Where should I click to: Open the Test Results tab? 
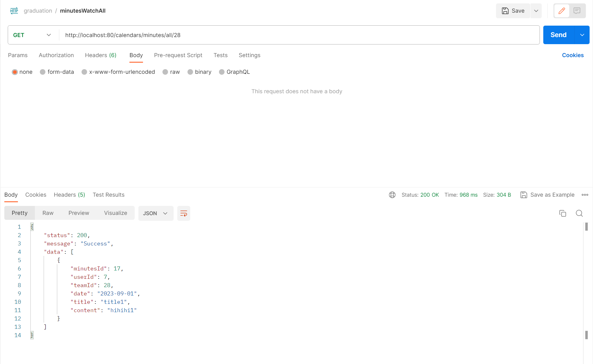pyautogui.click(x=109, y=195)
